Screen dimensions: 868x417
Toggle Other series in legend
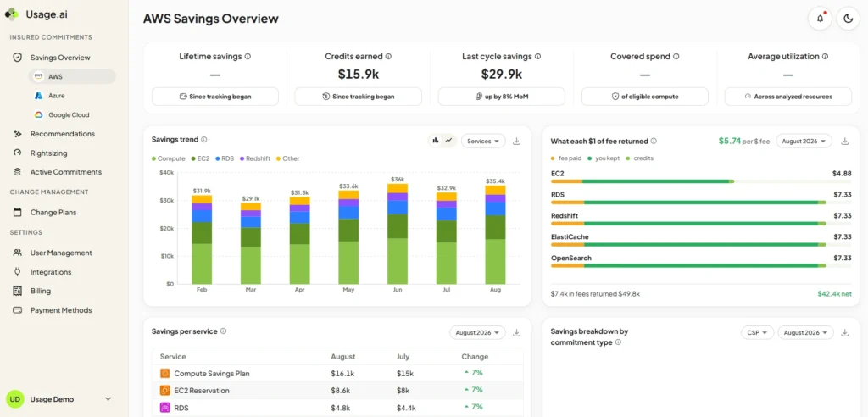tap(287, 159)
